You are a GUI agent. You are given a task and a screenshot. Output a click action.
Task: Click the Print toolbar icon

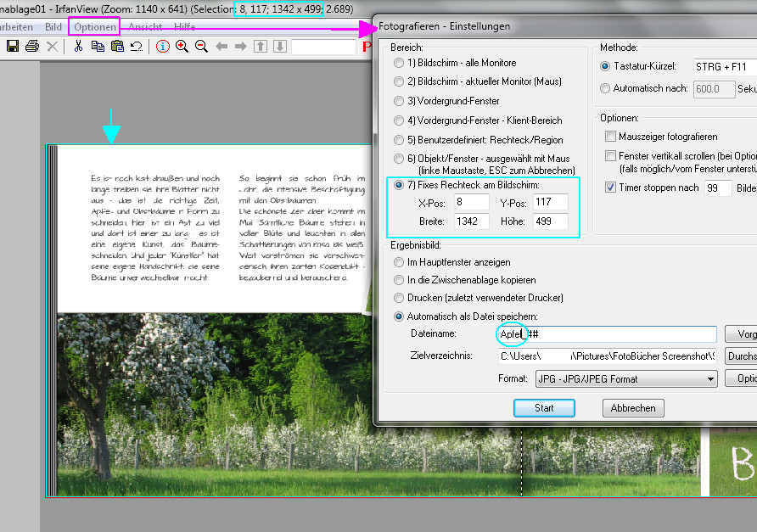tap(32, 47)
